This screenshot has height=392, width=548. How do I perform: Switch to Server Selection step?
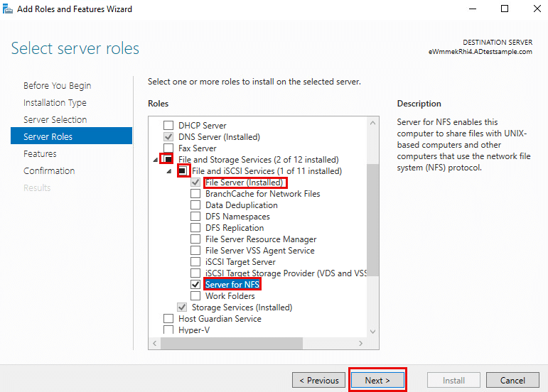click(55, 120)
